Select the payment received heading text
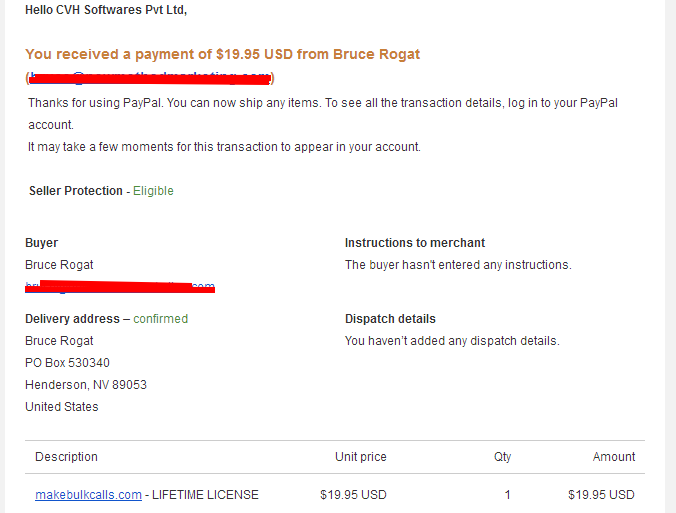 [x=222, y=54]
